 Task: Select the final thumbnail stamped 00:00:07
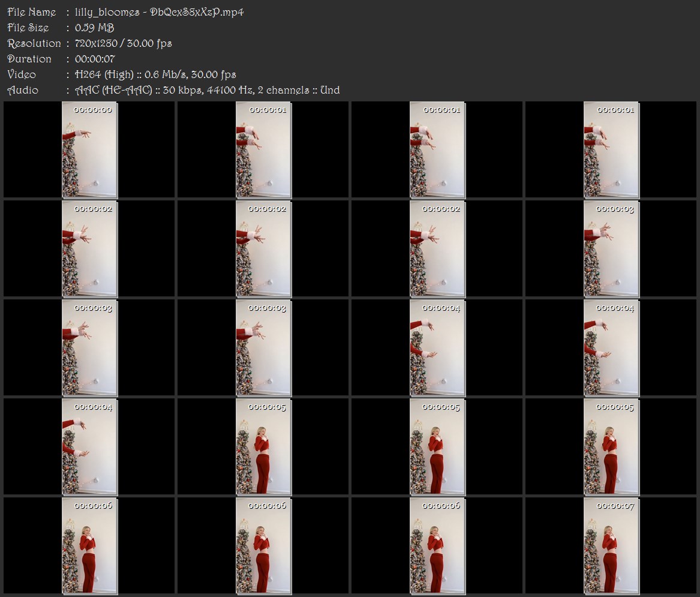[x=612, y=546]
